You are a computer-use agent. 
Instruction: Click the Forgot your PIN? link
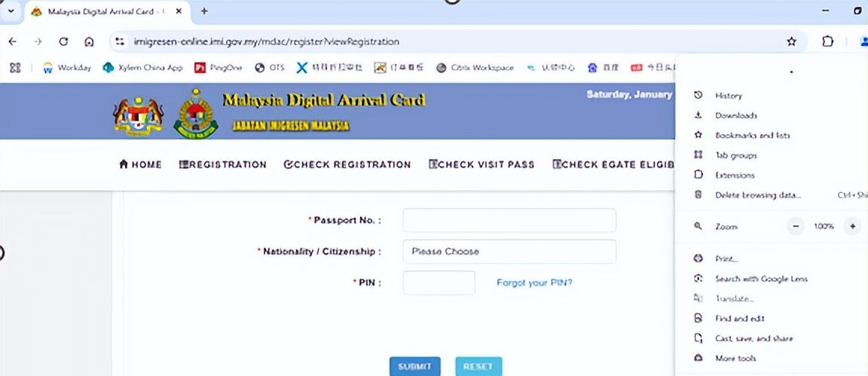click(534, 283)
